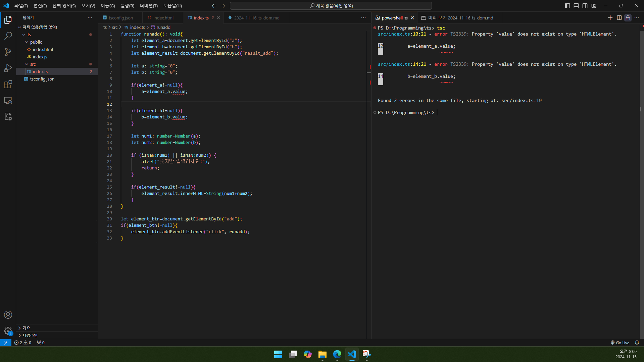Collapse the public folder
Image resolution: width=644 pixels, height=362 pixels.
pyautogui.click(x=57, y=42)
